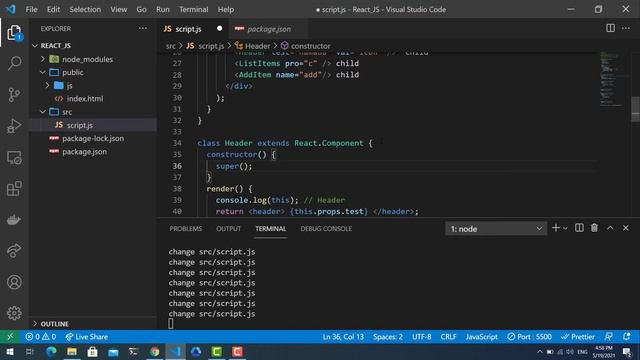Screen dimensions: 640x360
Task: Click the Header breadcrumb item
Action: 252,46
